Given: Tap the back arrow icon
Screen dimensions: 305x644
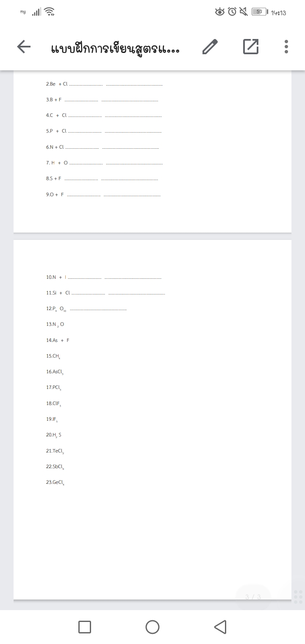Looking at the screenshot, I should coord(24,47).
